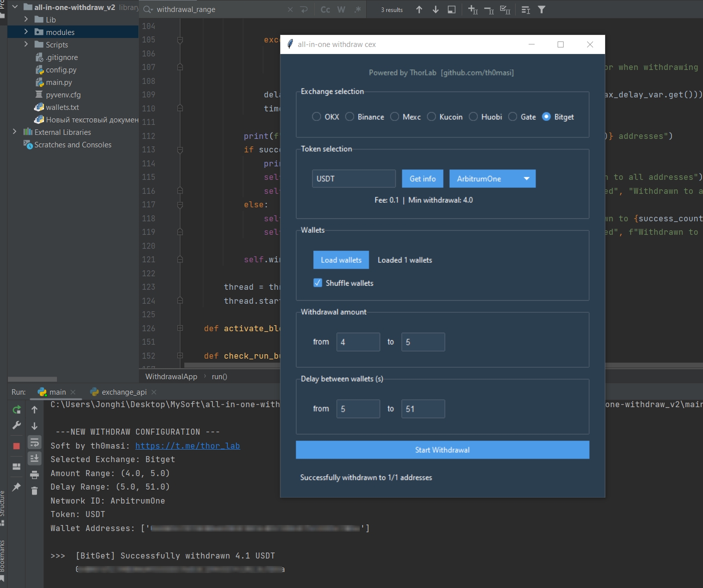Click run() in the breadcrumb bar
Image resolution: width=703 pixels, height=588 pixels.
pyautogui.click(x=219, y=377)
